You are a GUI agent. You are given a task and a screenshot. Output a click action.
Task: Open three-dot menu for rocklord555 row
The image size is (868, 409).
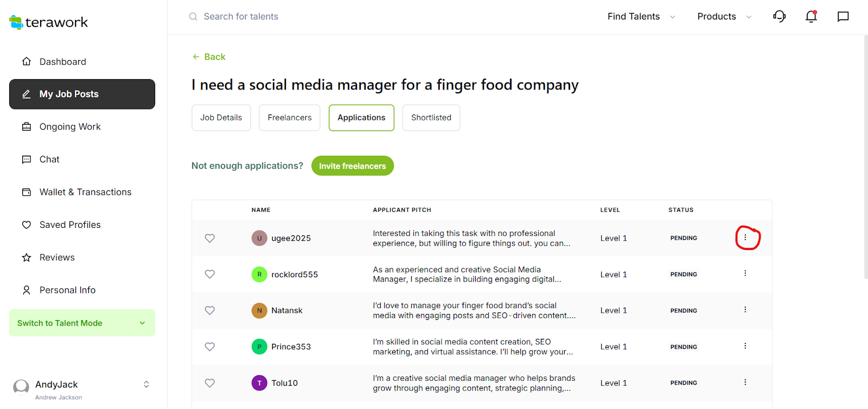point(745,273)
